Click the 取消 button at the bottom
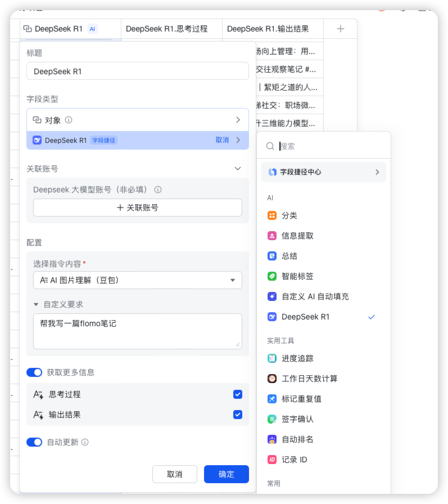The width and height of the screenshot is (448, 504). (x=174, y=474)
